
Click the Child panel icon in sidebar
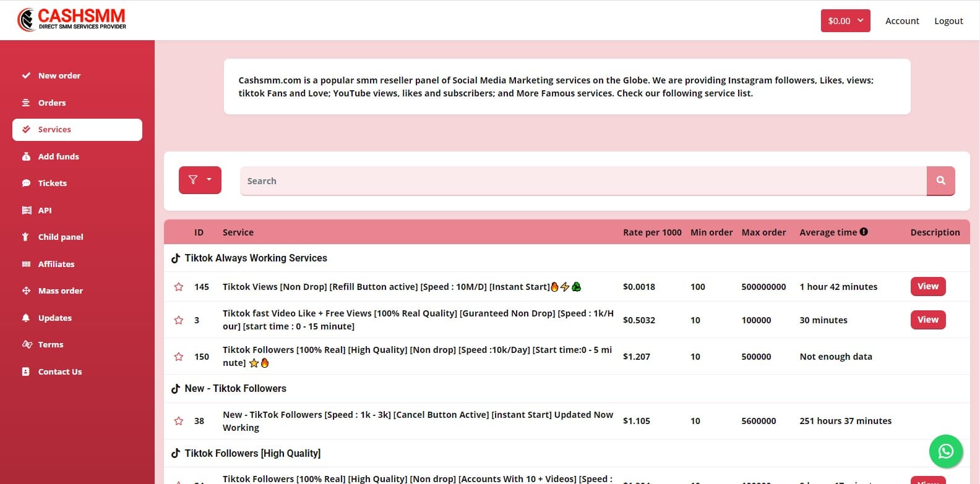coord(26,237)
